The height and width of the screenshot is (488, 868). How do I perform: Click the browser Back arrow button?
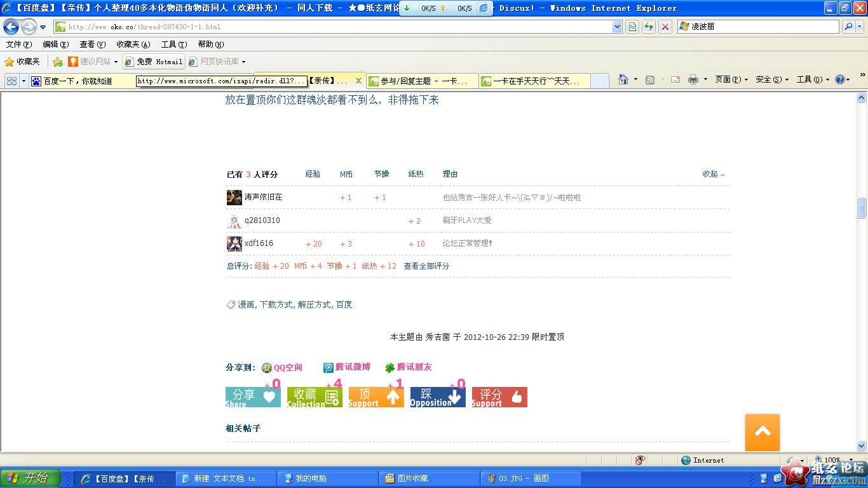pos(11,27)
